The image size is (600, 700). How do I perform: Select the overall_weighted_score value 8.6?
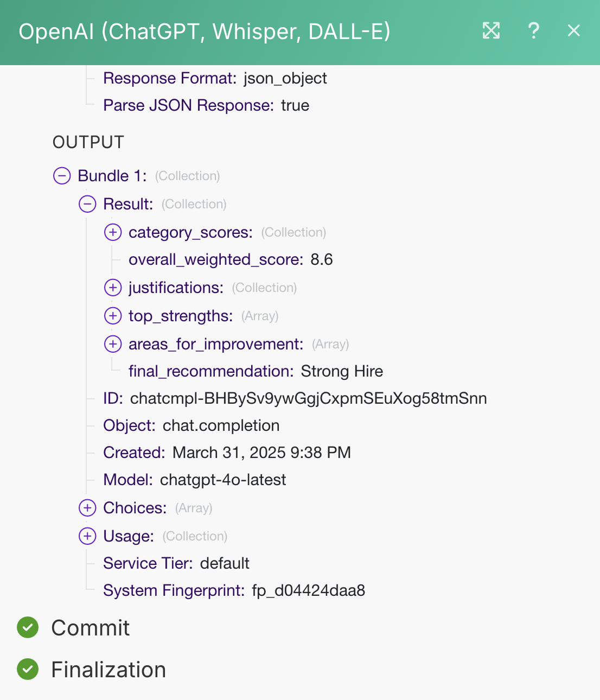pos(322,260)
